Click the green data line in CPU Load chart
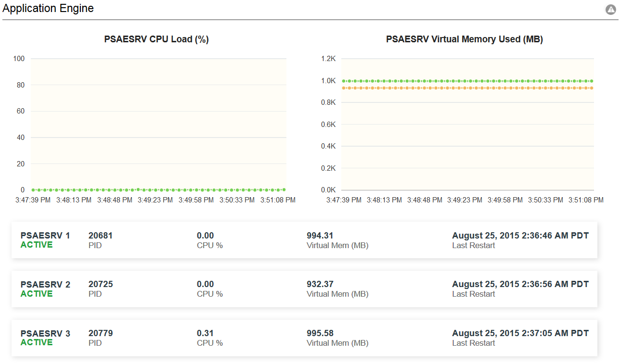 (x=158, y=190)
